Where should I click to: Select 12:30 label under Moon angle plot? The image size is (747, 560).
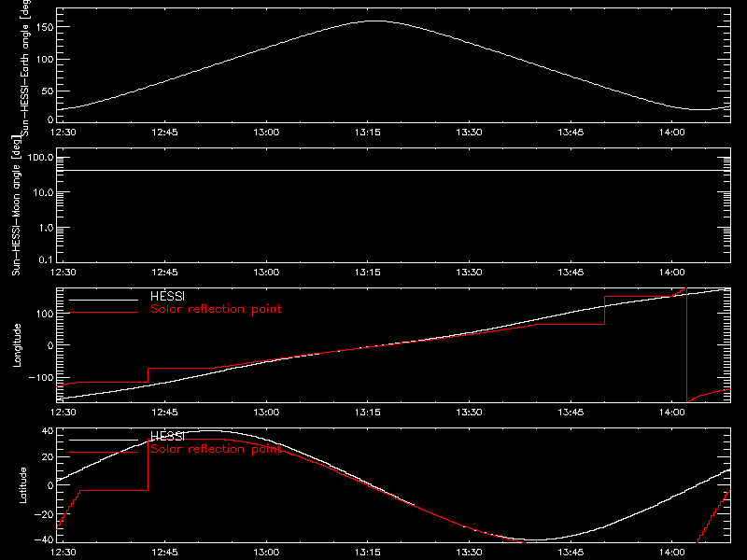coord(63,273)
